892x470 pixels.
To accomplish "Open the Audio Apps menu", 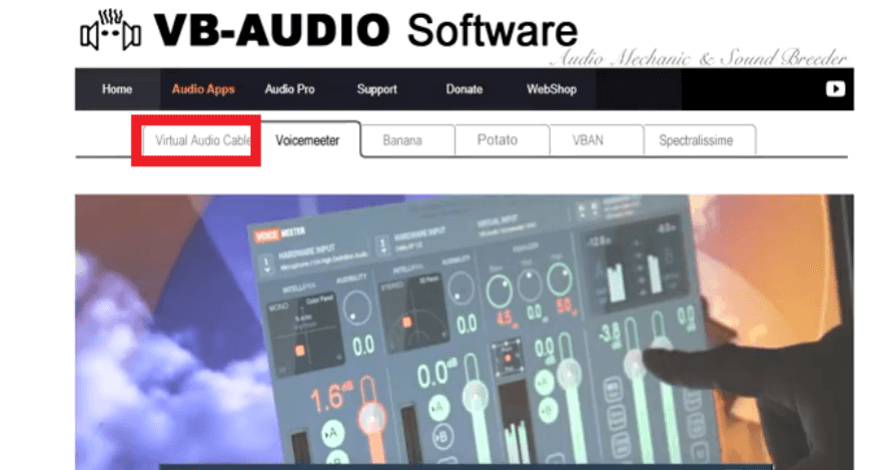I will pos(203,89).
